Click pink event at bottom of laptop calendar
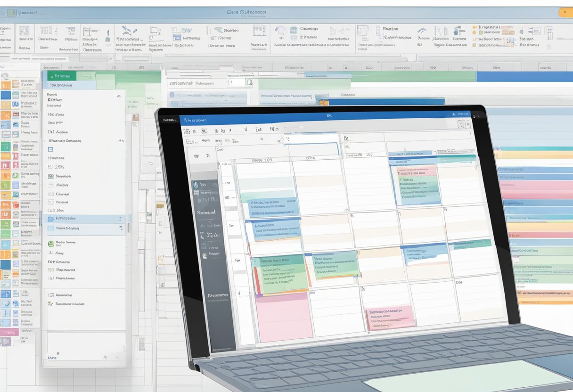Screen dimensions: 573x392 (389, 318)
